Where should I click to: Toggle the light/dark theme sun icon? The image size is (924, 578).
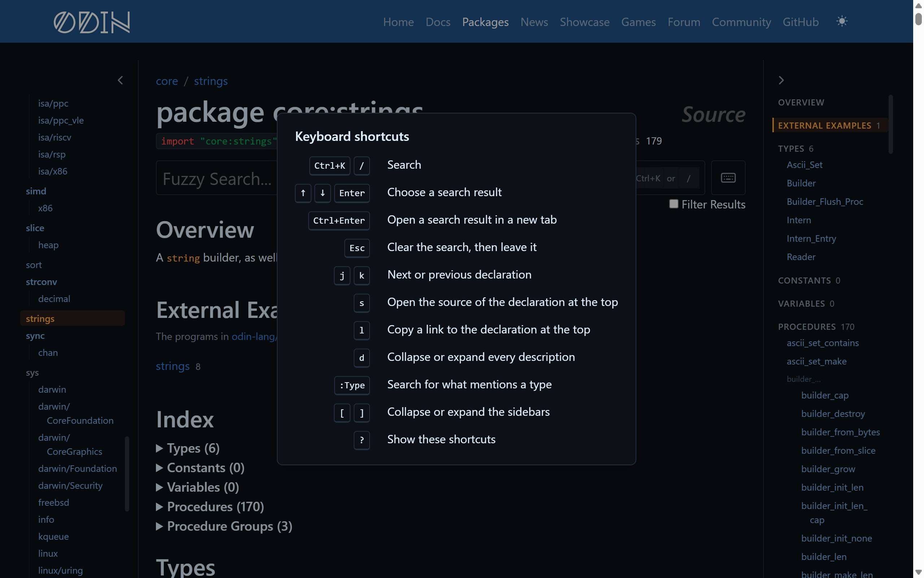click(x=842, y=21)
